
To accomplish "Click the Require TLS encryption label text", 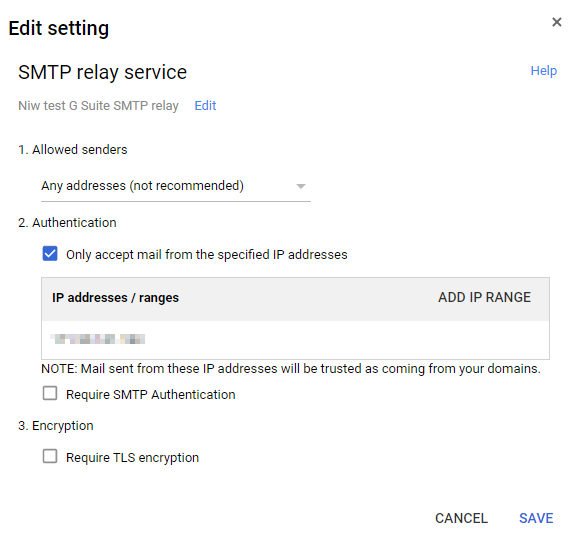I will [x=132, y=458].
